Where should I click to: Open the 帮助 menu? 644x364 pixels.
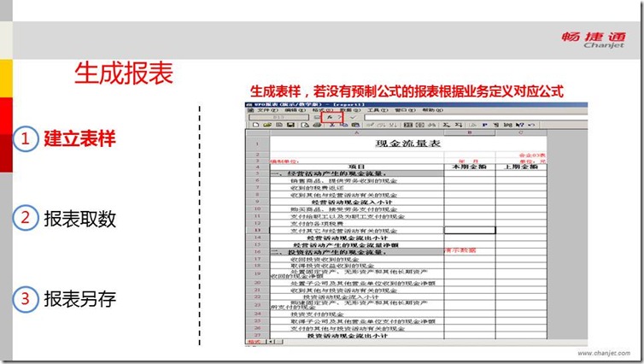432,110
